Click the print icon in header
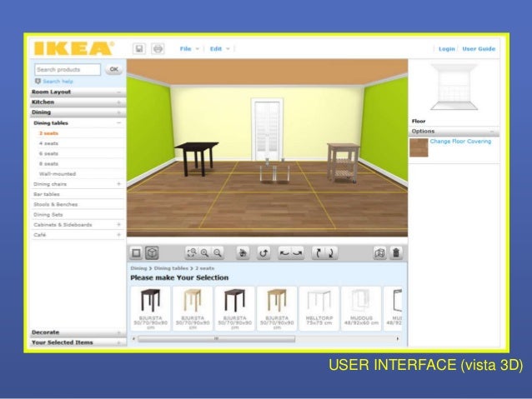The height and width of the screenshot is (399, 532). [x=158, y=49]
